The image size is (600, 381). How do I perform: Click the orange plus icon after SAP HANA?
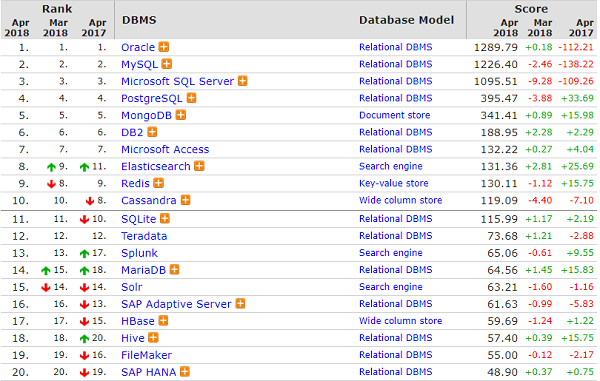185,371
